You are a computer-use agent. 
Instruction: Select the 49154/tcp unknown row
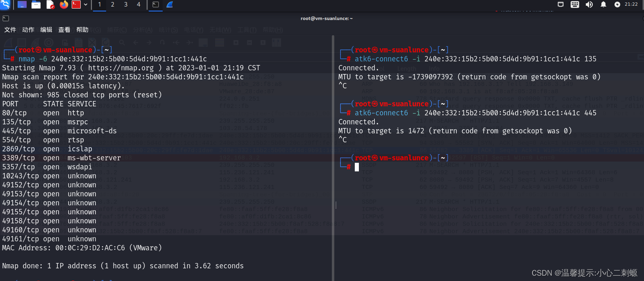[49, 203]
